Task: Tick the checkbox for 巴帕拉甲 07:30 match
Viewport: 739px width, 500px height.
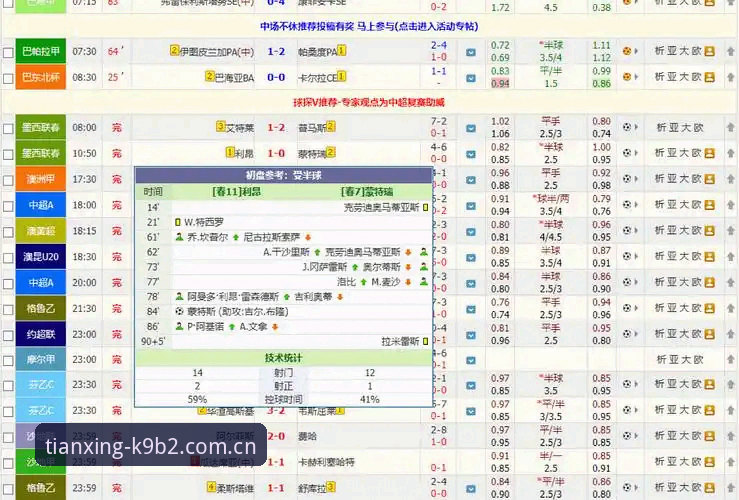Action: (x=8, y=52)
